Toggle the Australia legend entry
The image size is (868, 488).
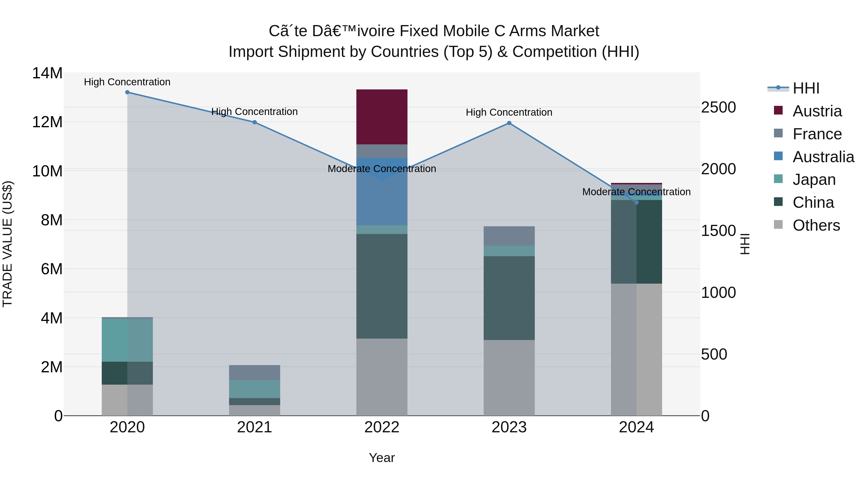point(814,157)
